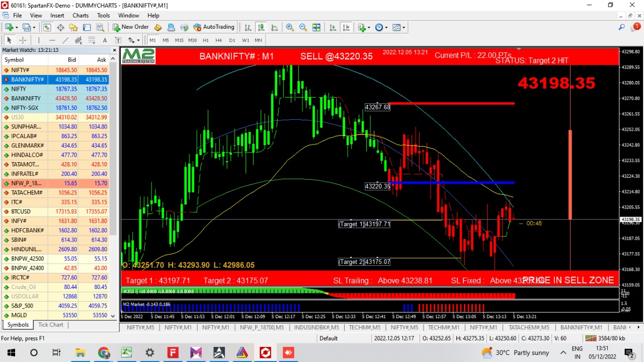Select the HDFCBANK# row in Market Watch
Screen dimensions: 644x362
pyautogui.click(x=55, y=230)
